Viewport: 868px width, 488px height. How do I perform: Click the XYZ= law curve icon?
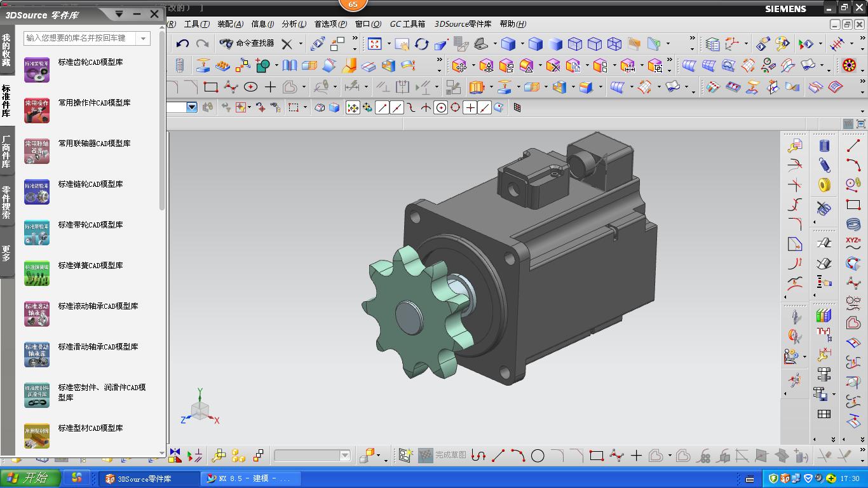point(853,243)
